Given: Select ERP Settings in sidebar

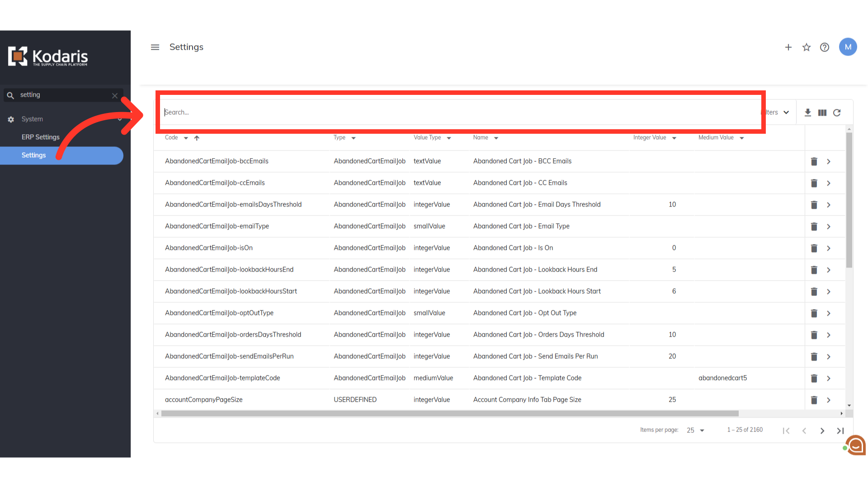Looking at the screenshot, I should [x=41, y=137].
